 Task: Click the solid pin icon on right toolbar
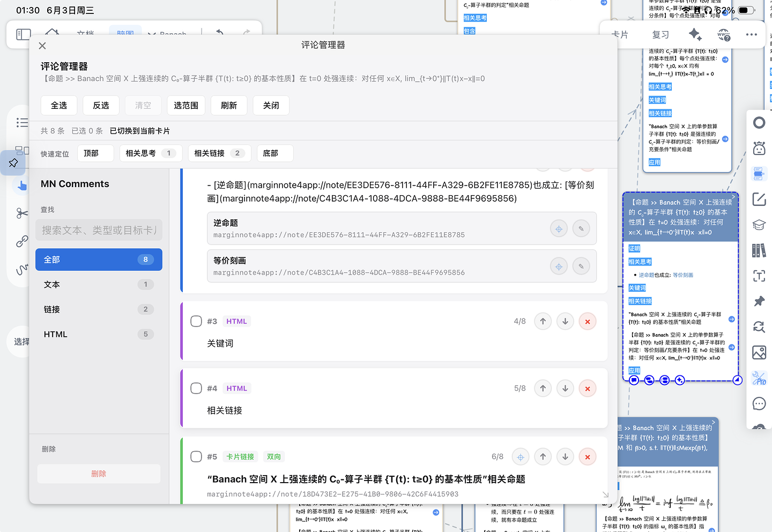(759, 301)
